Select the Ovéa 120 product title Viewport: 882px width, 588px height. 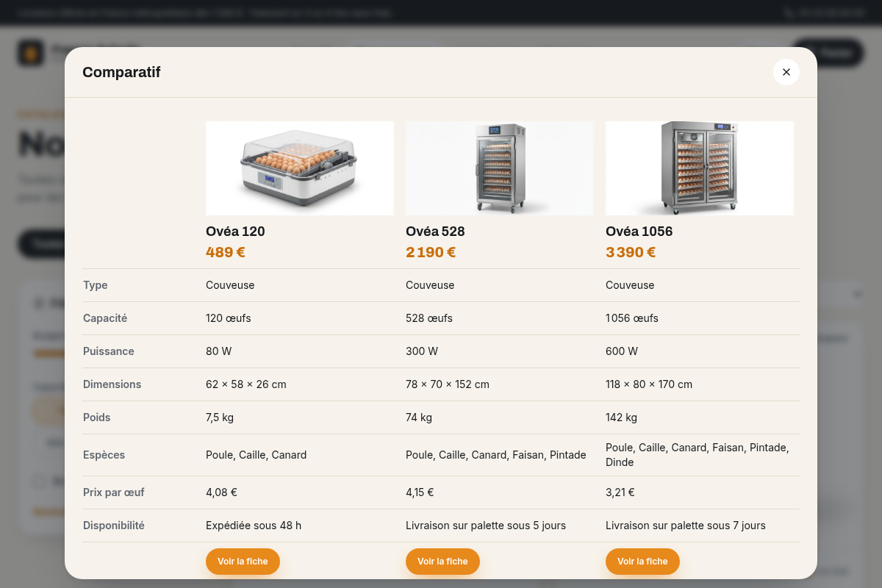235,232
